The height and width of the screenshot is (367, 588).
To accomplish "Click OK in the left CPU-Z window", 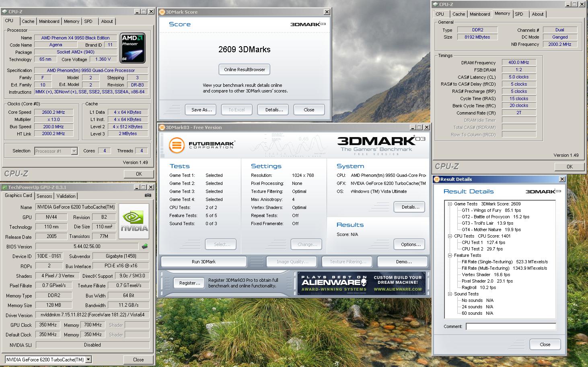I will [139, 174].
